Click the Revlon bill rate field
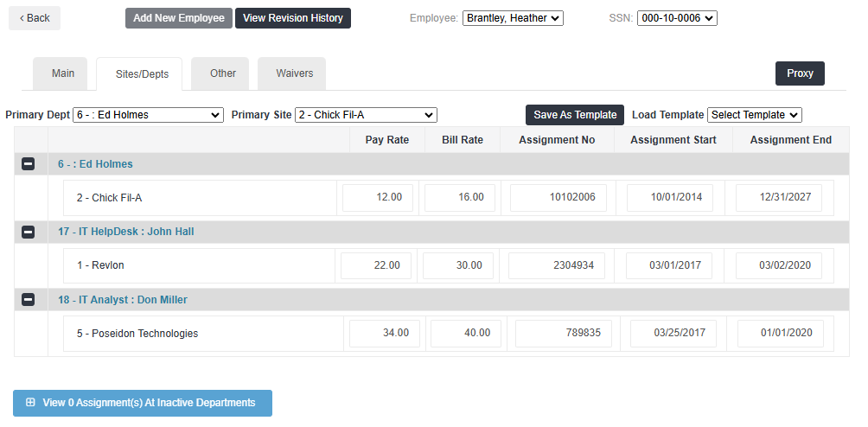This screenshot has width=868, height=427. (x=458, y=265)
